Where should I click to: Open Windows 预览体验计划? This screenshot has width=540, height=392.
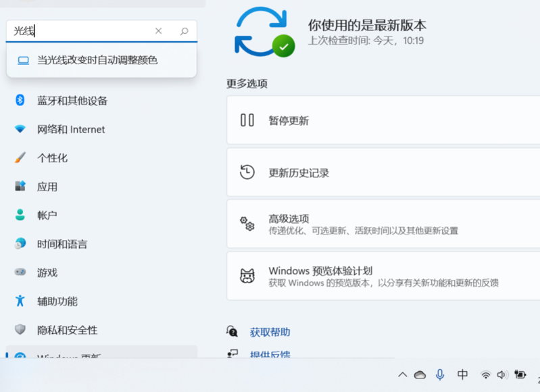pos(383,276)
